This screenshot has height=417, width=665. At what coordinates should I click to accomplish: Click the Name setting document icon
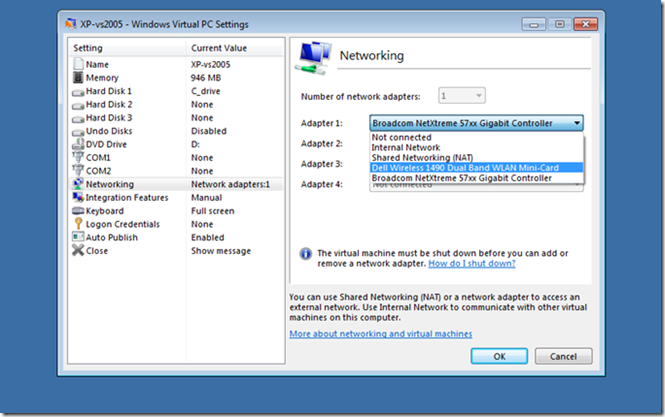tap(78, 64)
